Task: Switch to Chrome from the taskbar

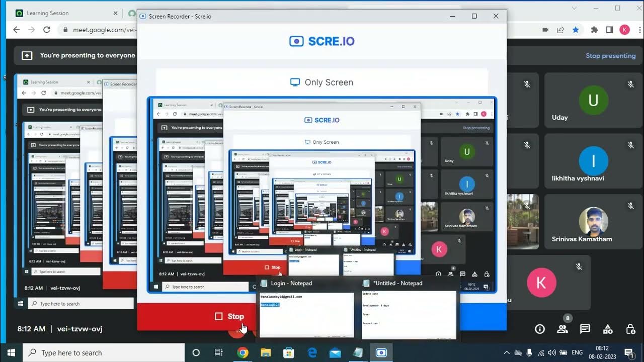Action: coord(243,352)
